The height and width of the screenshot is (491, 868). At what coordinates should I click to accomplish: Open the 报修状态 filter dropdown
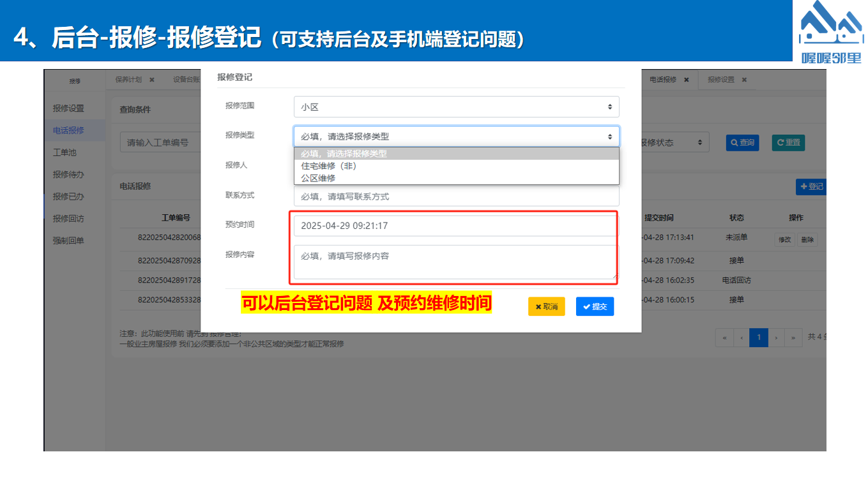click(x=673, y=143)
